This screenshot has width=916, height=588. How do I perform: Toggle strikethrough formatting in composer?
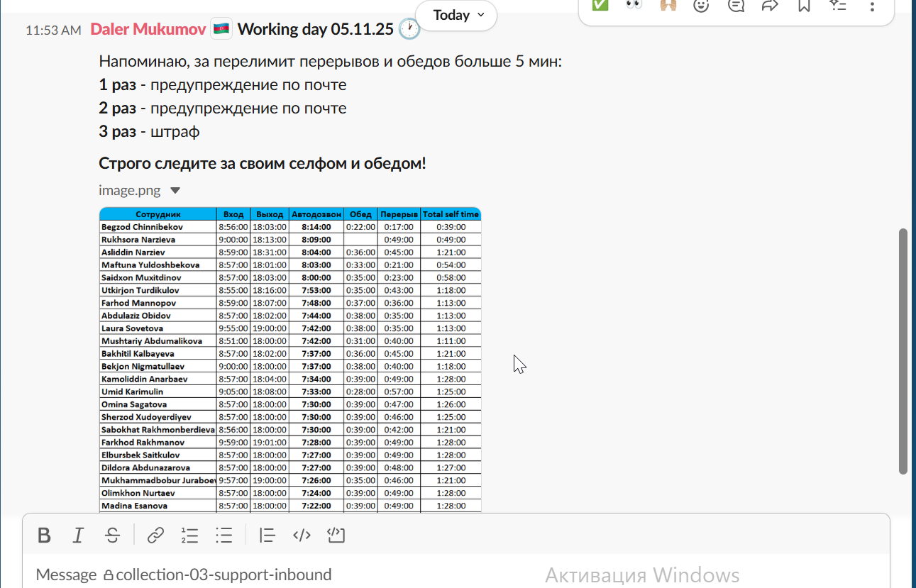pyautogui.click(x=112, y=536)
